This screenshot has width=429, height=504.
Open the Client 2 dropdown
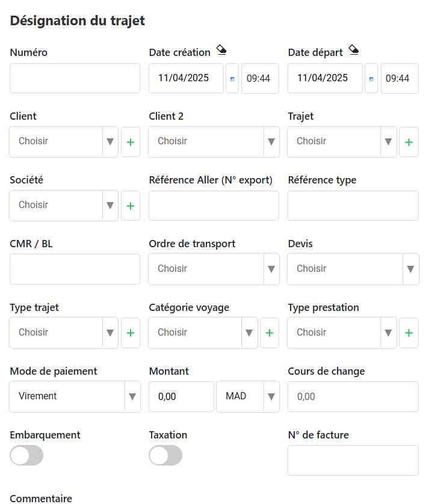tap(214, 142)
